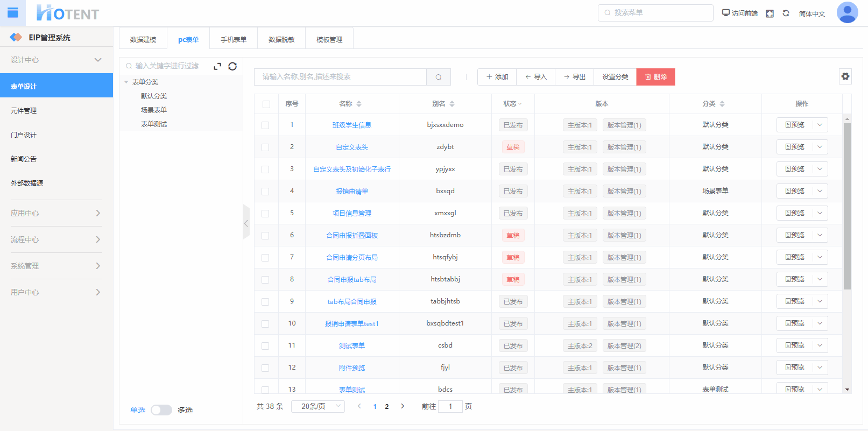Click the table's vertical scrollbar thumb

(847, 204)
